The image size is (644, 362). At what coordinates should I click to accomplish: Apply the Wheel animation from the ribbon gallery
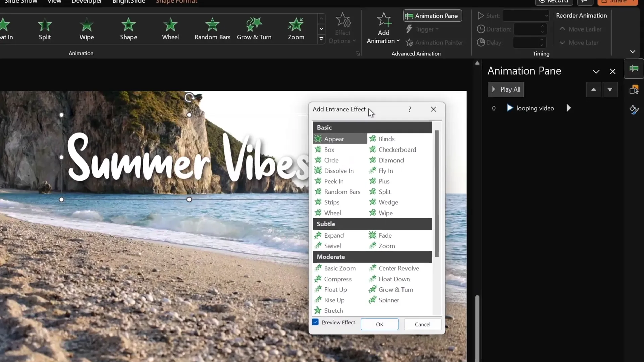pyautogui.click(x=170, y=29)
